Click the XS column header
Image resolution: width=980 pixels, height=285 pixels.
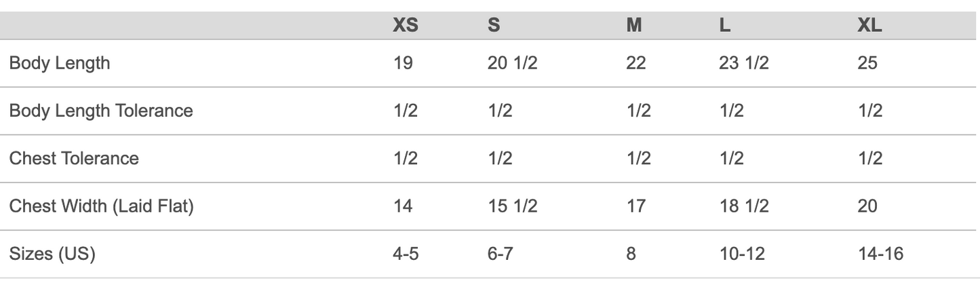[x=406, y=26]
